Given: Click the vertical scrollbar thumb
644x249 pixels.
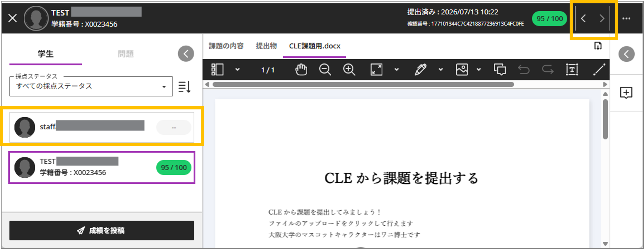Looking at the screenshot, I should (605, 119).
